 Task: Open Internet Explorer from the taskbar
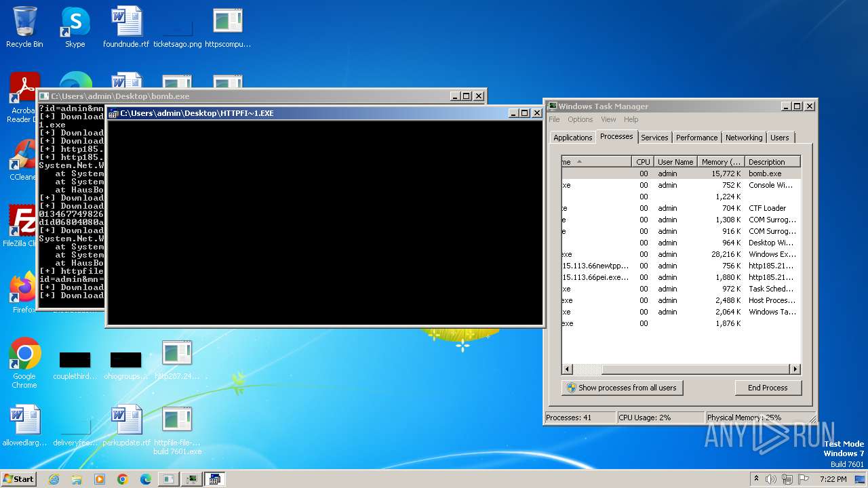pos(54,479)
